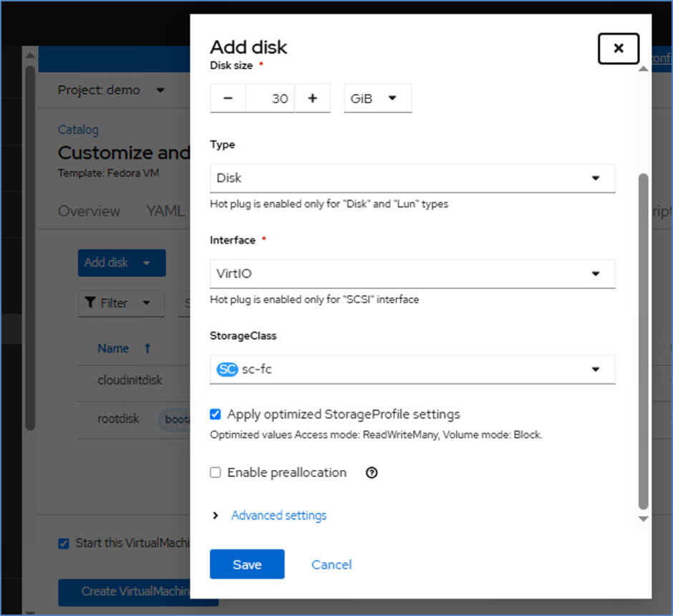The width and height of the screenshot is (673, 616).
Task: Click the disk size input field
Action: pyautogui.click(x=270, y=99)
